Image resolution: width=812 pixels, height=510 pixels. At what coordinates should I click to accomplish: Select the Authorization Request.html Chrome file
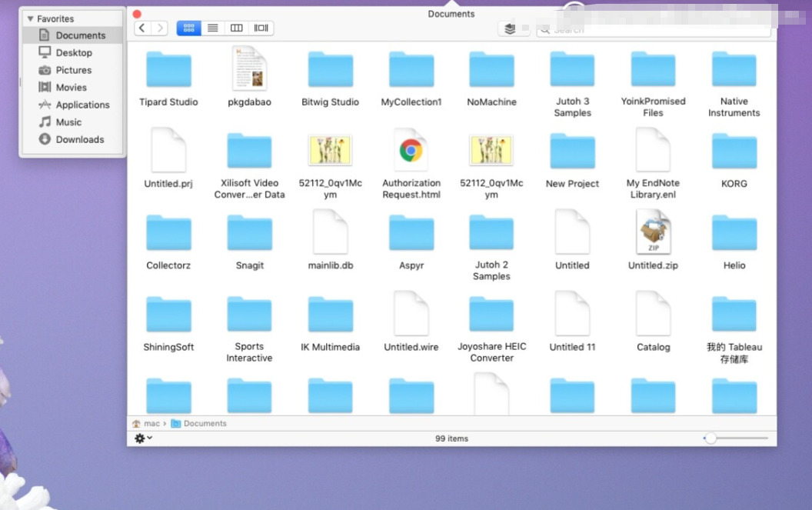coord(411,151)
